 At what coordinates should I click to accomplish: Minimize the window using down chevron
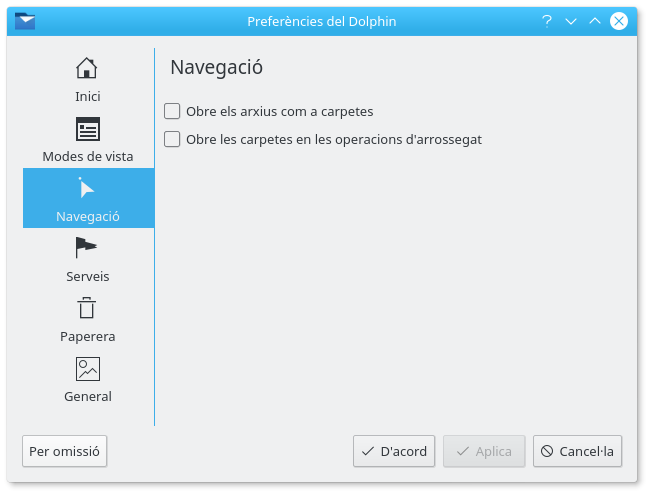pos(571,20)
